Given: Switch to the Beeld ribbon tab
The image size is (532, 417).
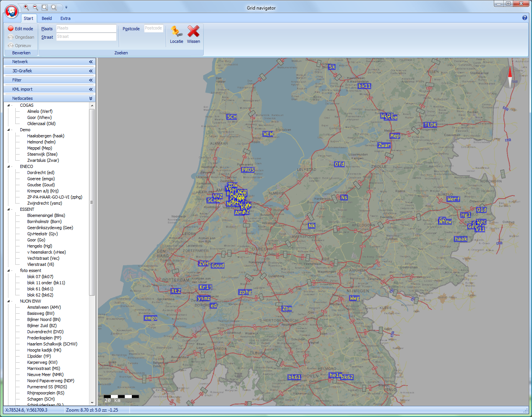Looking at the screenshot, I should pyautogui.click(x=47, y=18).
